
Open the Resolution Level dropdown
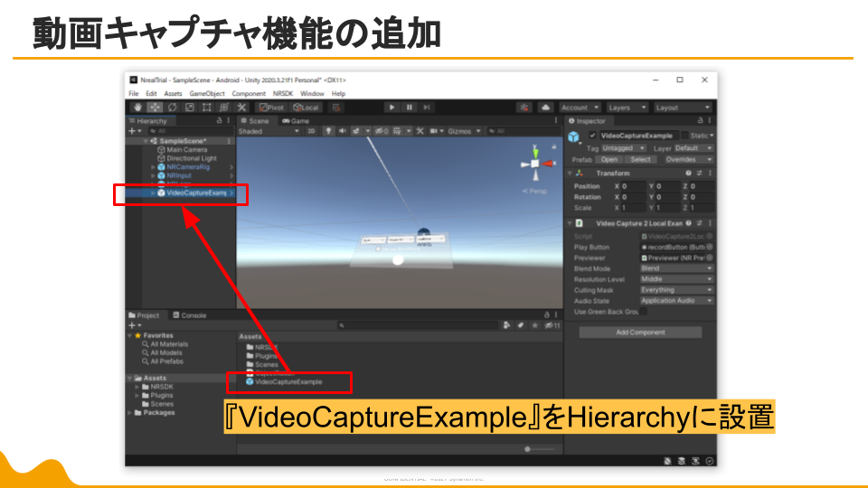[676, 279]
